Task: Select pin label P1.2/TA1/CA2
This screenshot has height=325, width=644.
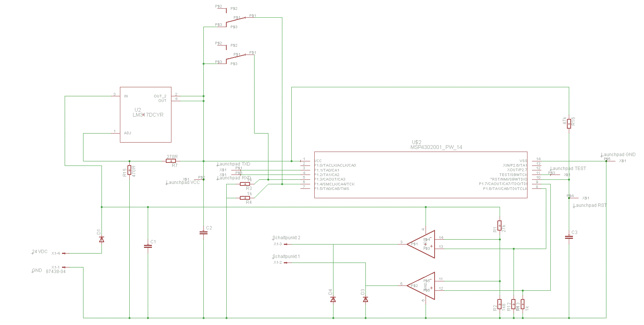Action: point(327,175)
